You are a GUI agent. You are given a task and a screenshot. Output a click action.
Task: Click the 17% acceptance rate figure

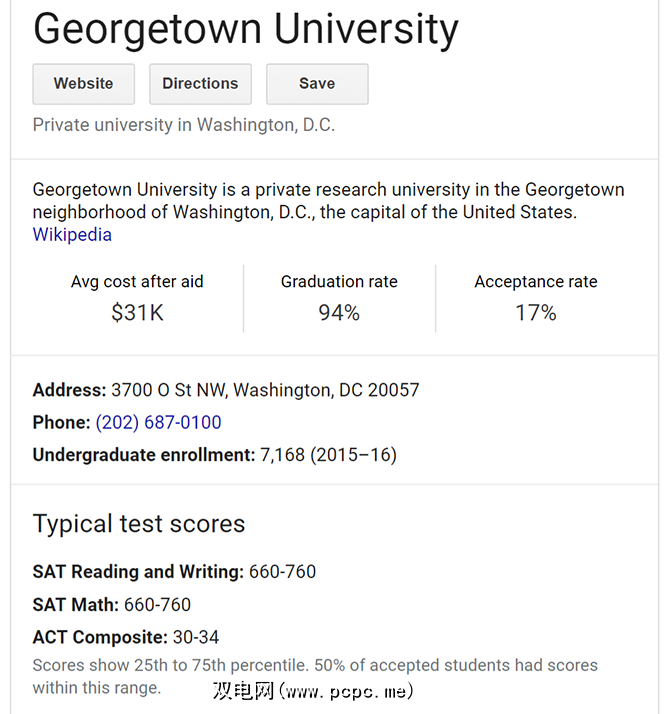pyautogui.click(x=536, y=313)
